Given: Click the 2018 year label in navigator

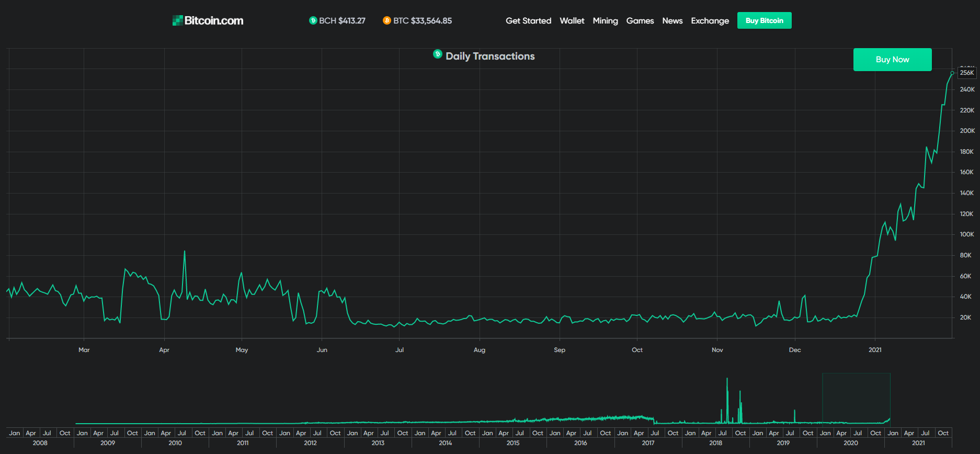Looking at the screenshot, I should coord(716,443).
